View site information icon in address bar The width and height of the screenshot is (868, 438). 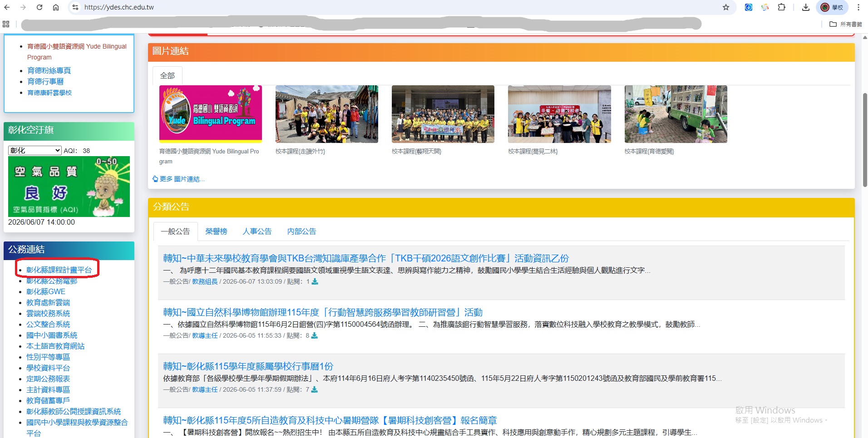point(75,7)
